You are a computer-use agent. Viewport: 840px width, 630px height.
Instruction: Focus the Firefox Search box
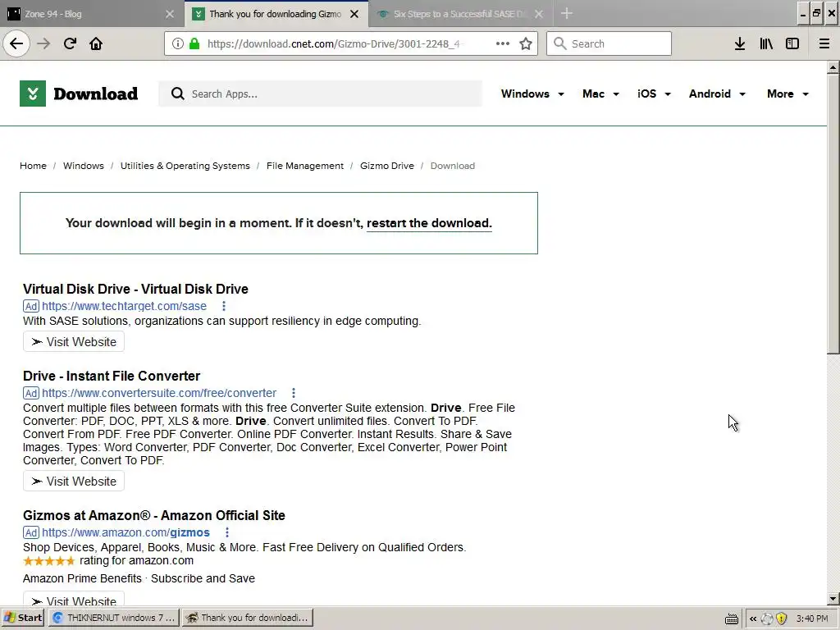pos(609,43)
